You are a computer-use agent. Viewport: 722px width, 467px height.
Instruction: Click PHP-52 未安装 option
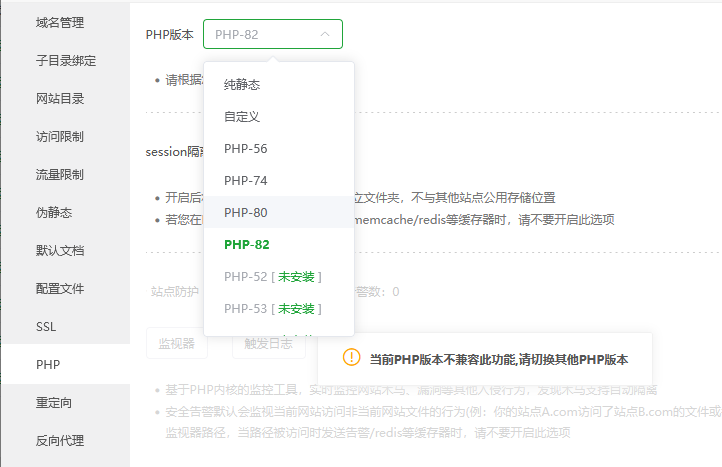pos(279,276)
